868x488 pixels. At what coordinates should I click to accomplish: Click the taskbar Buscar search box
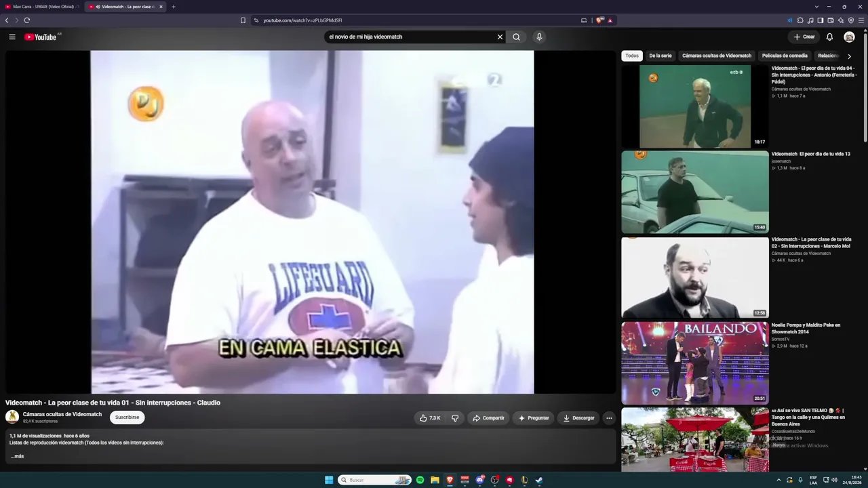pyautogui.click(x=375, y=480)
